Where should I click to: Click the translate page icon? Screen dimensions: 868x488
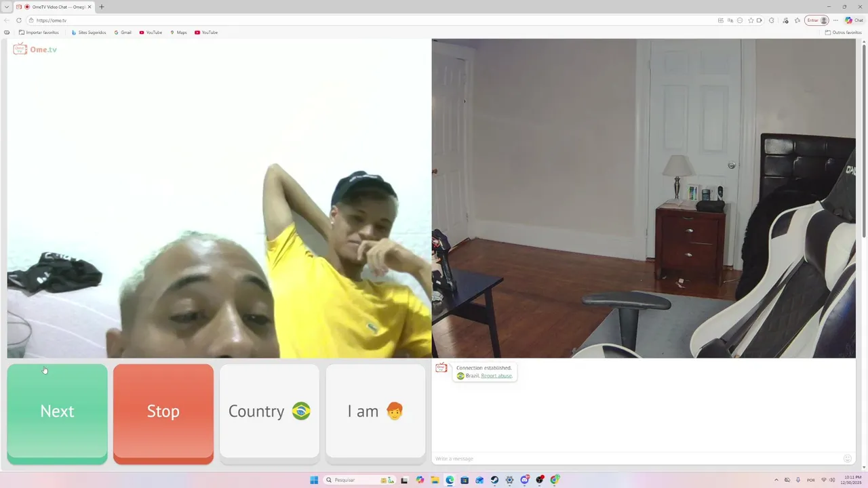730,20
